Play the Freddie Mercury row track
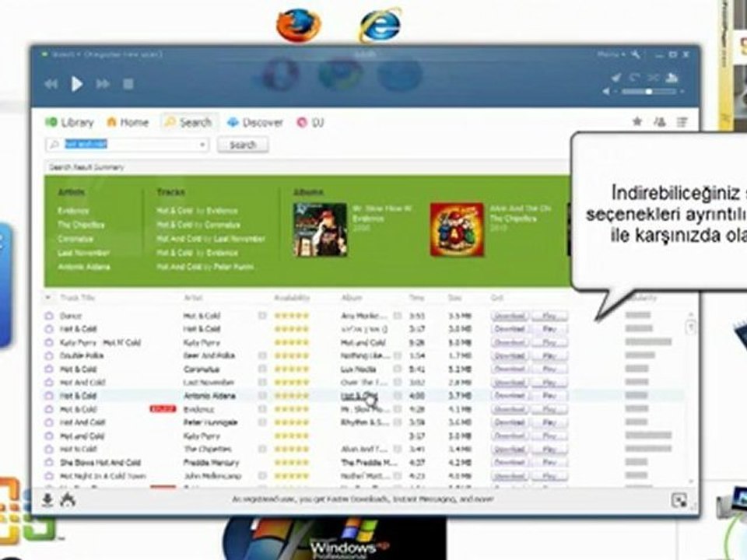The image size is (747, 560). click(x=549, y=462)
